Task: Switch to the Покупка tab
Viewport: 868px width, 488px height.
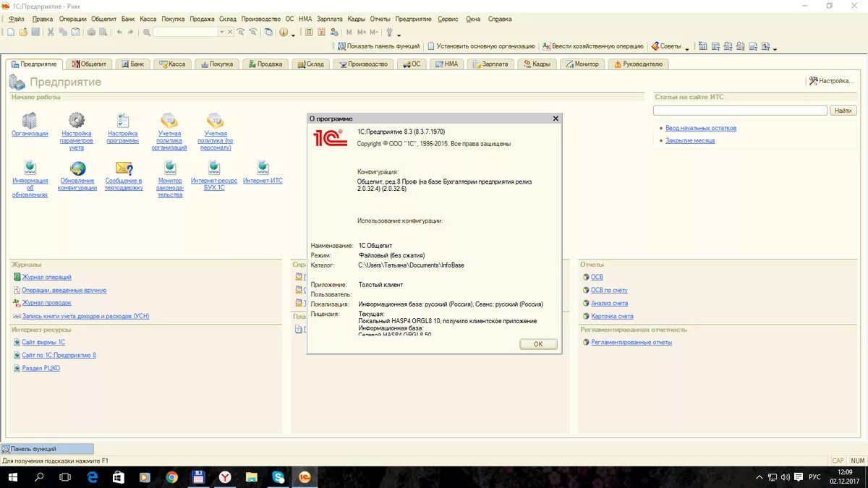Action: coord(216,64)
